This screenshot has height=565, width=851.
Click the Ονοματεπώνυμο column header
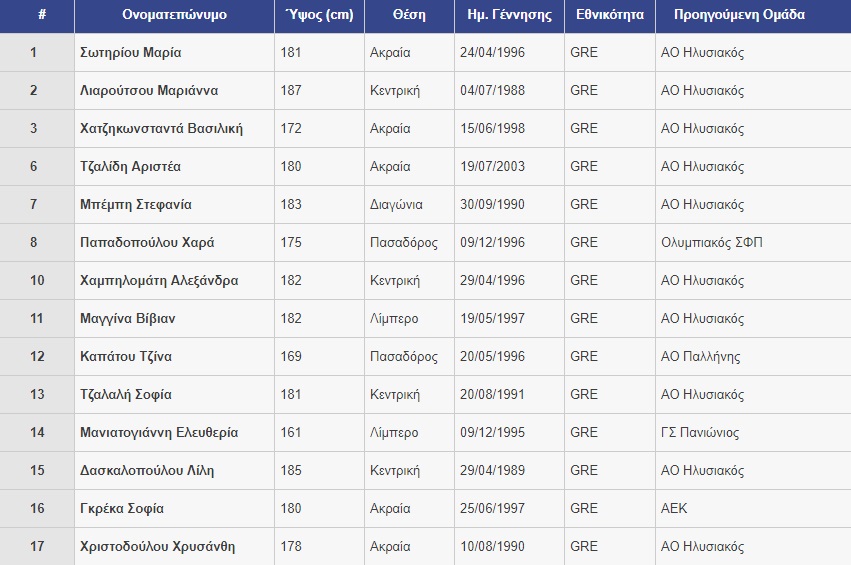coord(174,15)
